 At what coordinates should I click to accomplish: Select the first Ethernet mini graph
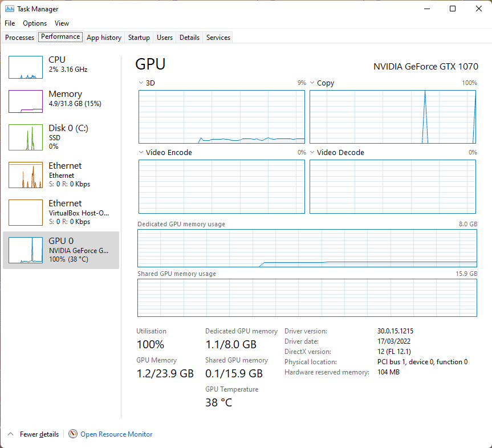point(26,175)
